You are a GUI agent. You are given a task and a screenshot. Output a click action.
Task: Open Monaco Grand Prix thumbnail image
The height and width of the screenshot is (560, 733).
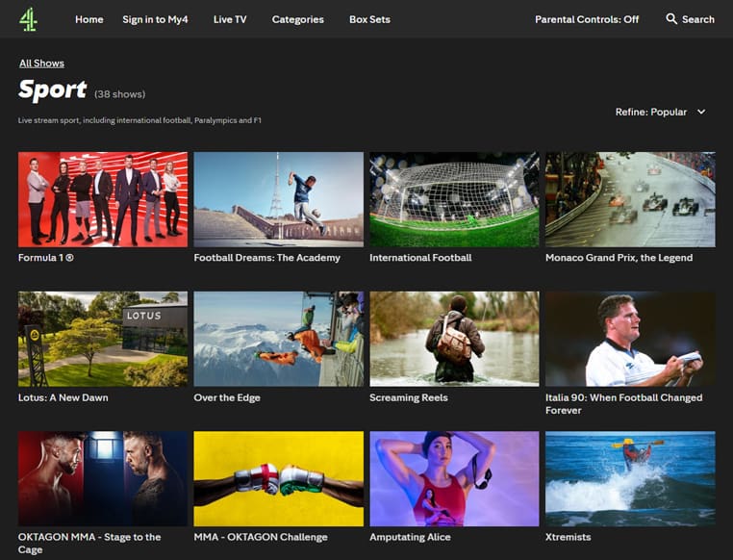pyautogui.click(x=630, y=199)
